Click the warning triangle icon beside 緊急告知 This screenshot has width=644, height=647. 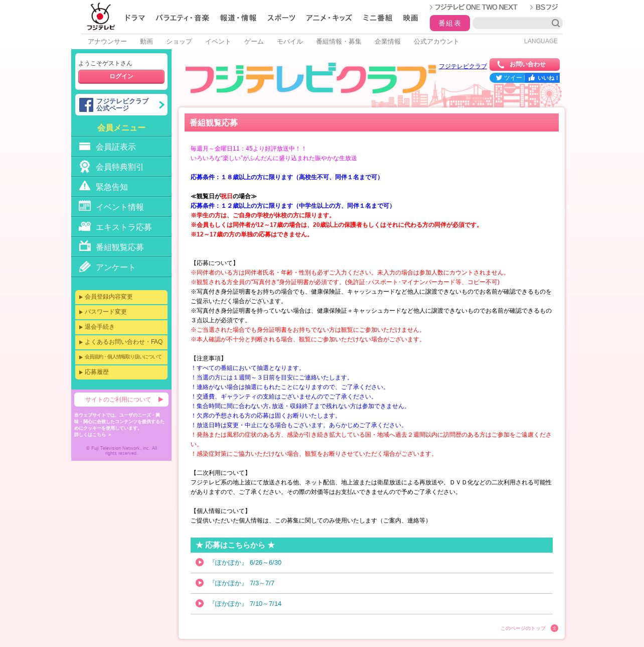tap(85, 186)
